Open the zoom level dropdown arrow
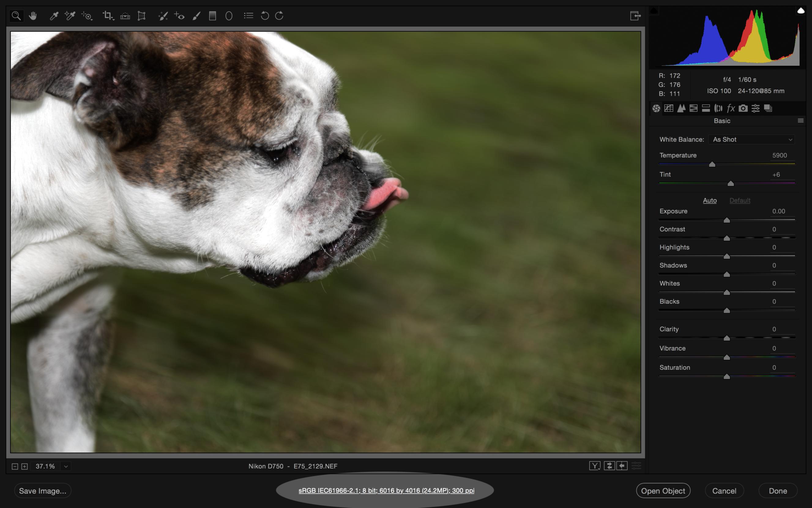Viewport: 812px width, 508px height. pyautogui.click(x=66, y=466)
